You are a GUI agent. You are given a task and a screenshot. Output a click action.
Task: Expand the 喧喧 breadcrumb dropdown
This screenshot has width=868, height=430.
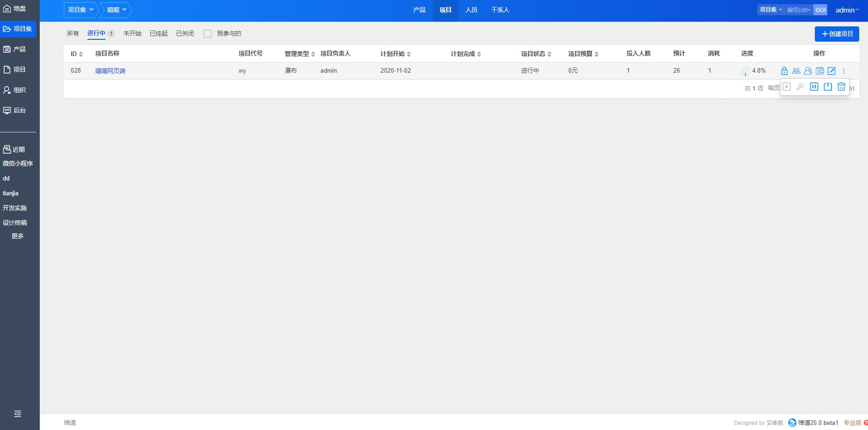point(117,10)
